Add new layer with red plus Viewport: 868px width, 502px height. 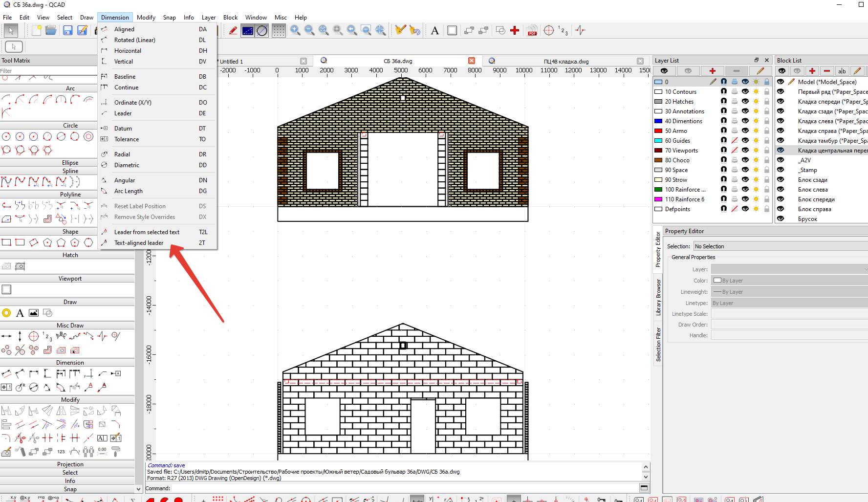point(713,71)
